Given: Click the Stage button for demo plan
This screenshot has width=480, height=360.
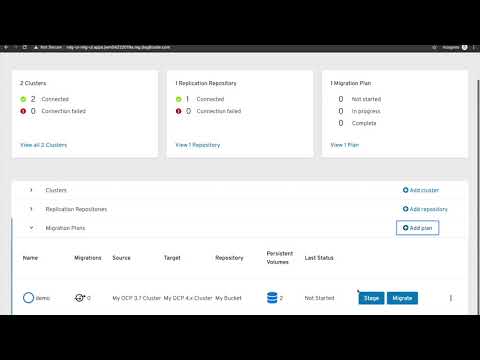Looking at the screenshot, I should (371, 298).
